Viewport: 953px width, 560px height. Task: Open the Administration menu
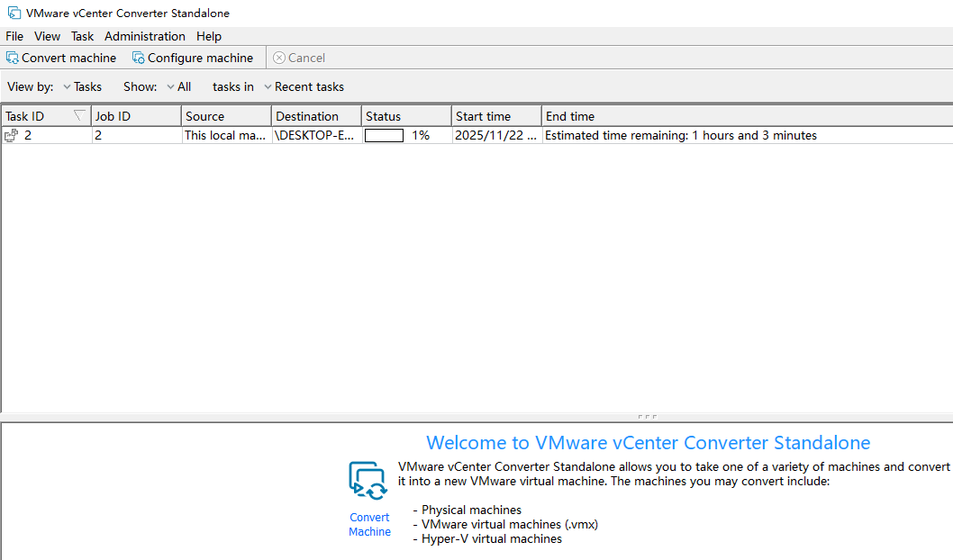[x=144, y=37]
